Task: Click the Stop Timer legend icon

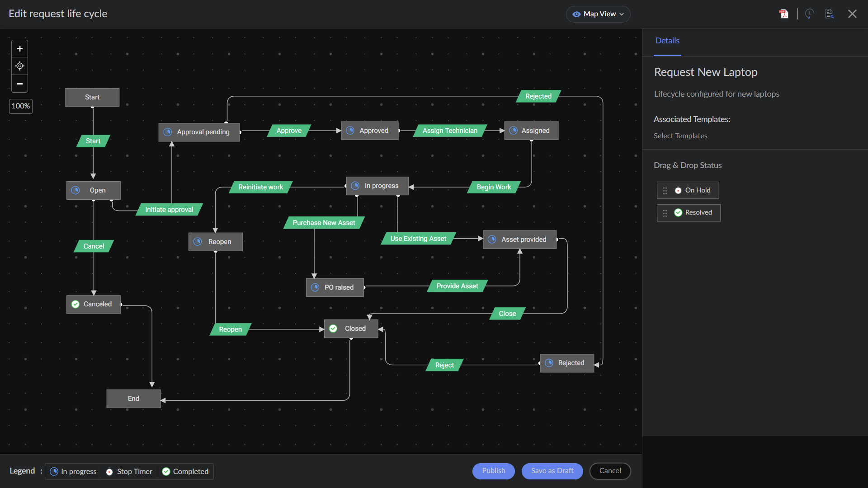Action: pyautogui.click(x=110, y=471)
